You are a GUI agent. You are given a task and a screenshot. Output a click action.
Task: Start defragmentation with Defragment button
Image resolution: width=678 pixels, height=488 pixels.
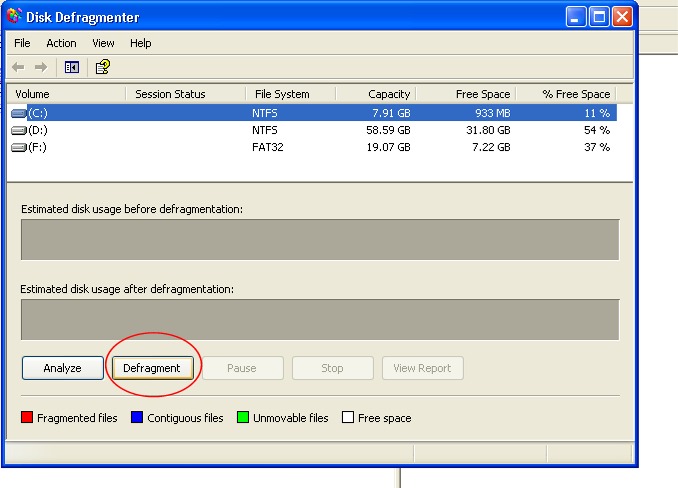(152, 368)
